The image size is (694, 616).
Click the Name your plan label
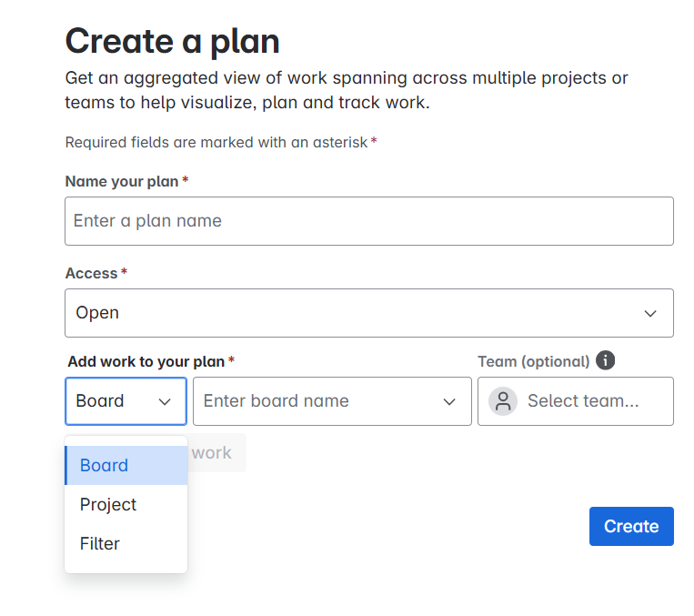pos(122,181)
